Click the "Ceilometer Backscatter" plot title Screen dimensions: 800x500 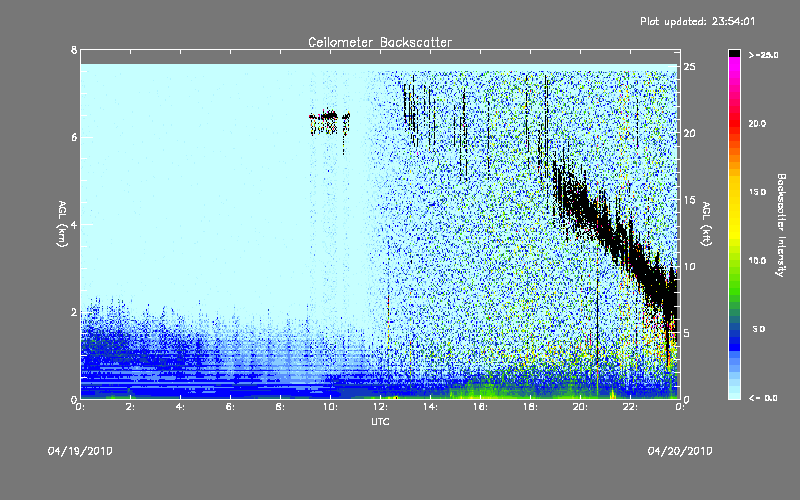coord(380,42)
